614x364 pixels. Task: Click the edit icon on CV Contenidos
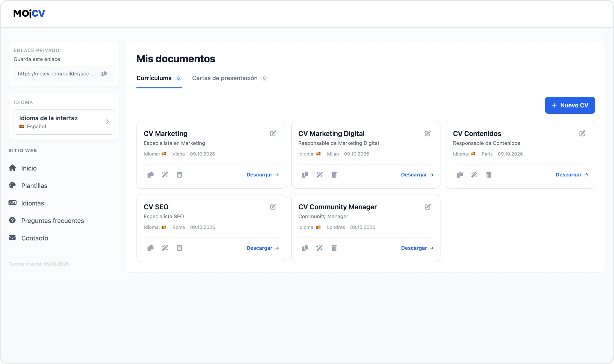pyautogui.click(x=582, y=133)
